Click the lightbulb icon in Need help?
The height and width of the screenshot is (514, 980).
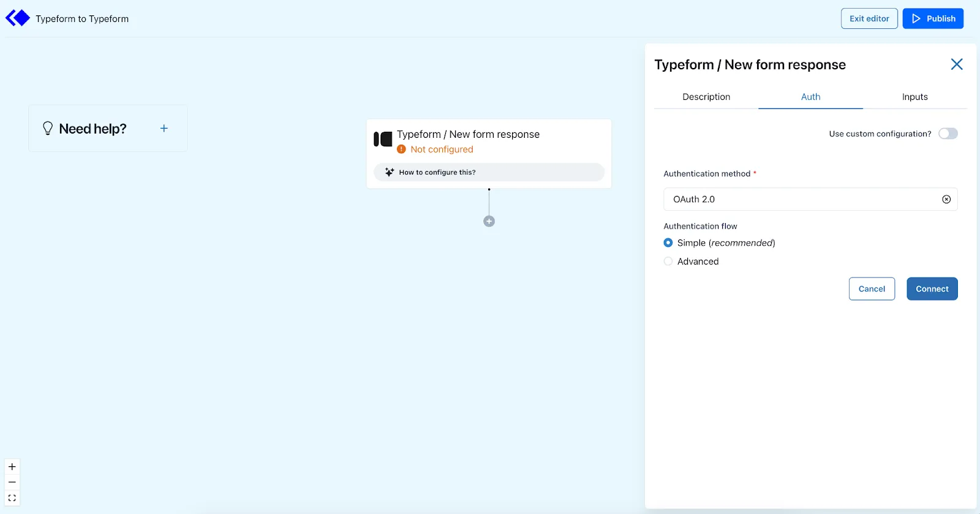point(48,128)
